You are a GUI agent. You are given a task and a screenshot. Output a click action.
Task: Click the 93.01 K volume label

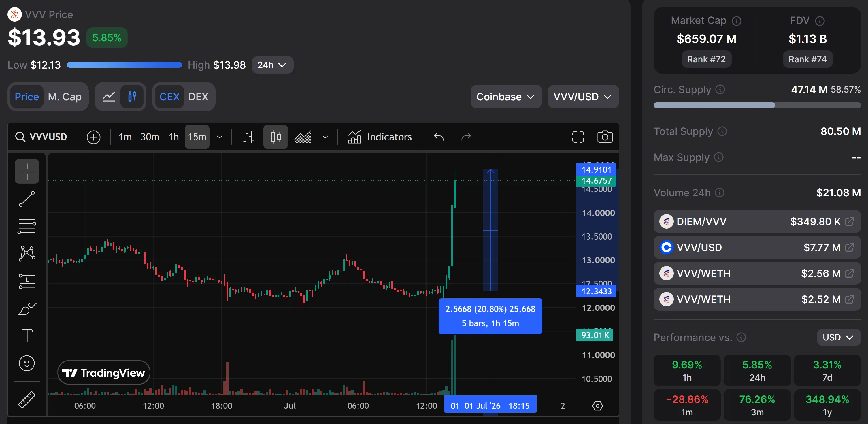point(595,335)
